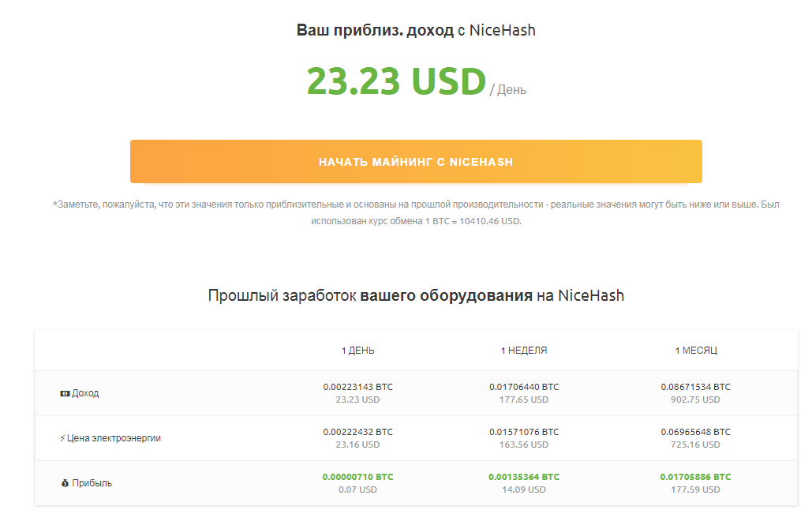Click the '177.65 USD' weekly income value

coord(523,400)
